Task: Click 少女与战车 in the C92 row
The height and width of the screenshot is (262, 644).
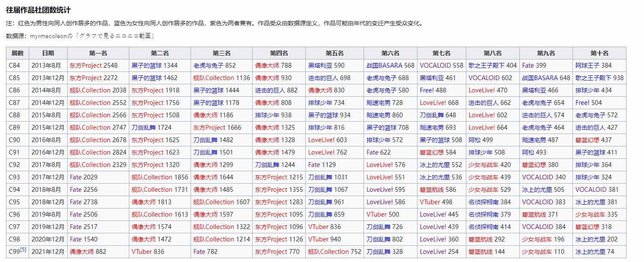Action: [x=483, y=165]
